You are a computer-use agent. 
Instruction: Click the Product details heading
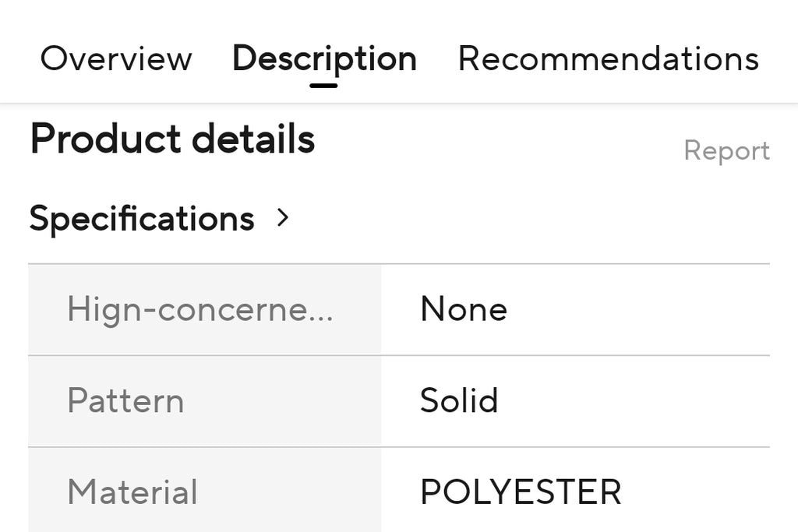pos(172,139)
